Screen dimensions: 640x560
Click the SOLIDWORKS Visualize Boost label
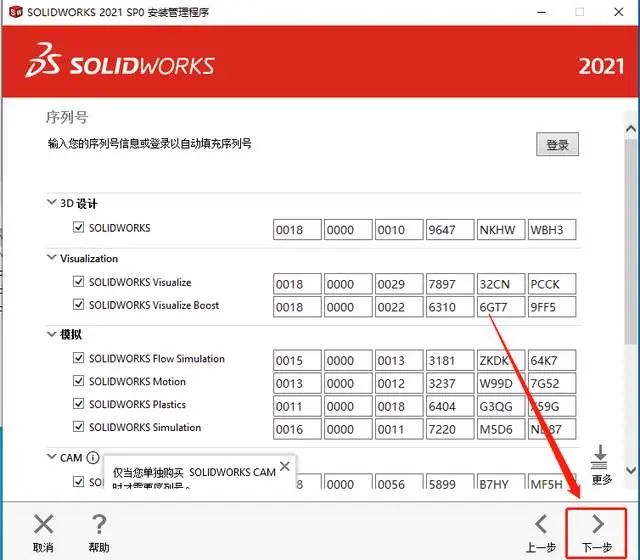point(154,305)
